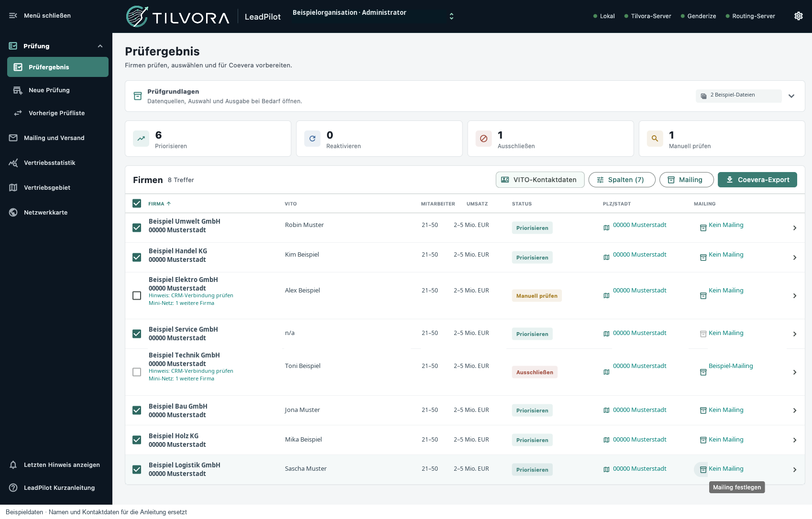Go to Mailing und Versand
This screenshot has width=812, height=519.
[56, 138]
